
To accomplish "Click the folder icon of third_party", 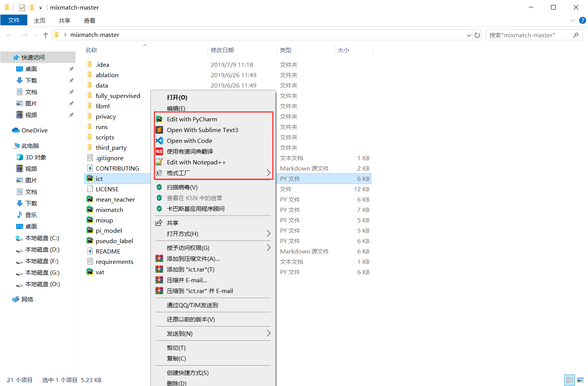I will coord(90,147).
